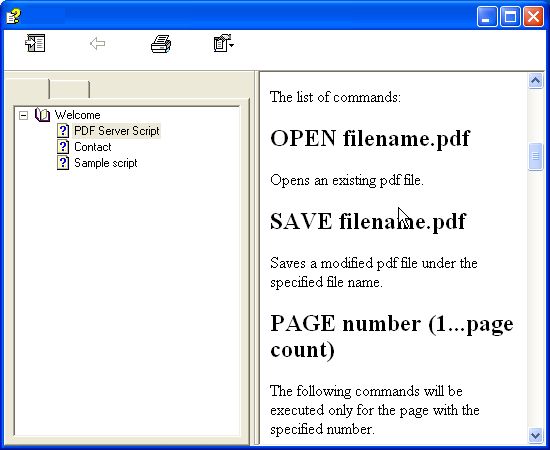This screenshot has height=450, width=550.
Task: Open the Options toolbar dropdown icon
Action: click(223, 43)
